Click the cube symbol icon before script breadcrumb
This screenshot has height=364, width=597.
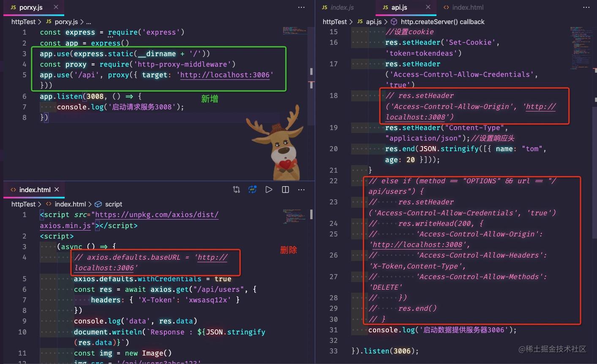coord(98,204)
